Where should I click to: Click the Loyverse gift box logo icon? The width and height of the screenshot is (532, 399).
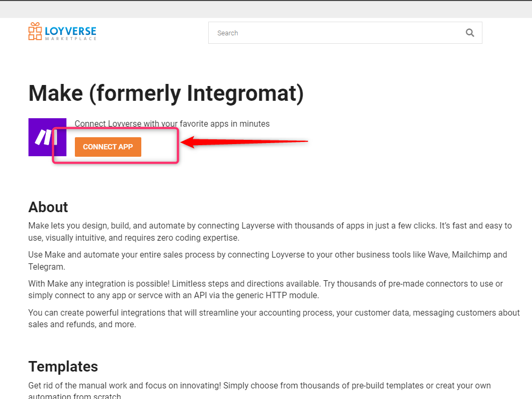coord(35,32)
